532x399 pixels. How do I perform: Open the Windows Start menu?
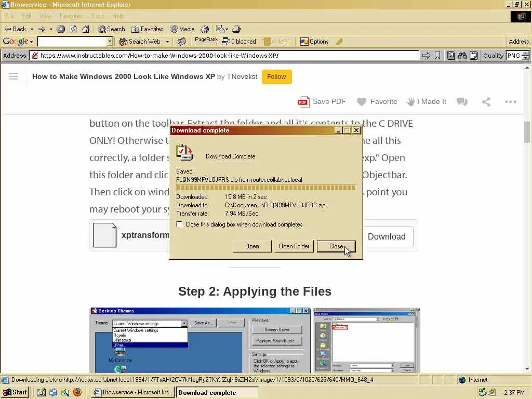[14, 392]
